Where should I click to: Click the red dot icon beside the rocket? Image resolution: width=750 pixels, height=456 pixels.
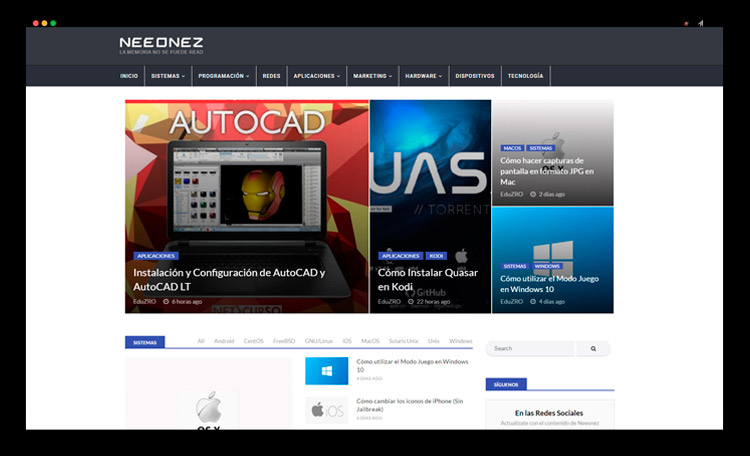(x=686, y=23)
